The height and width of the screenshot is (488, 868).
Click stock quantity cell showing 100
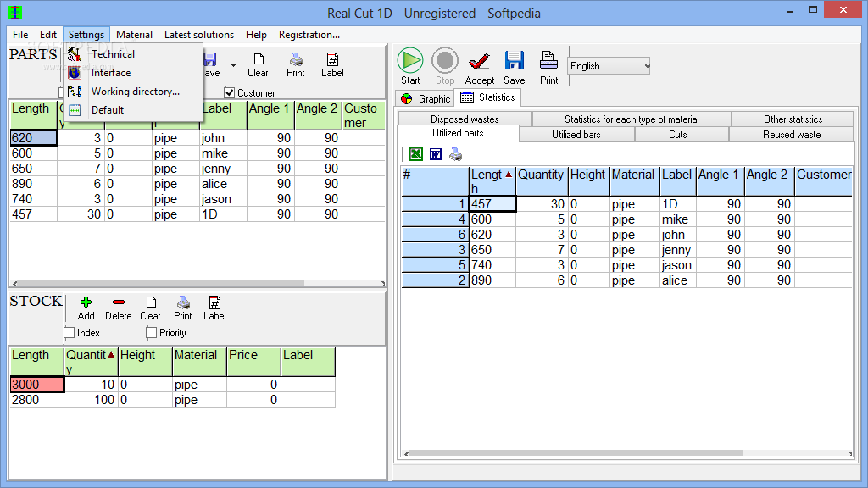90,400
